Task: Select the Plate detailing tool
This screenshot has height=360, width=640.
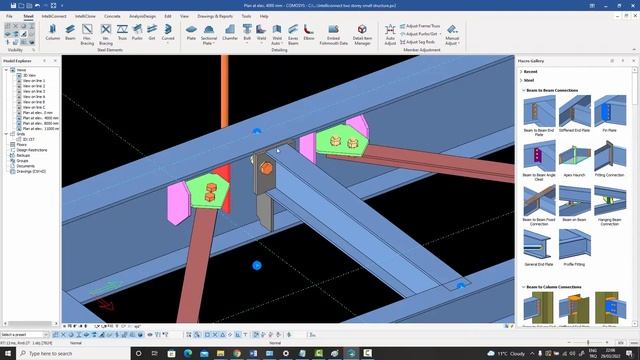Action: pyautogui.click(x=191, y=33)
